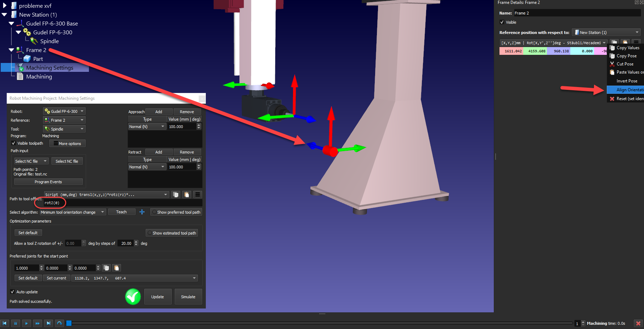Choose Invert Pose from the context menu
644x329 pixels.
click(627, 81)
